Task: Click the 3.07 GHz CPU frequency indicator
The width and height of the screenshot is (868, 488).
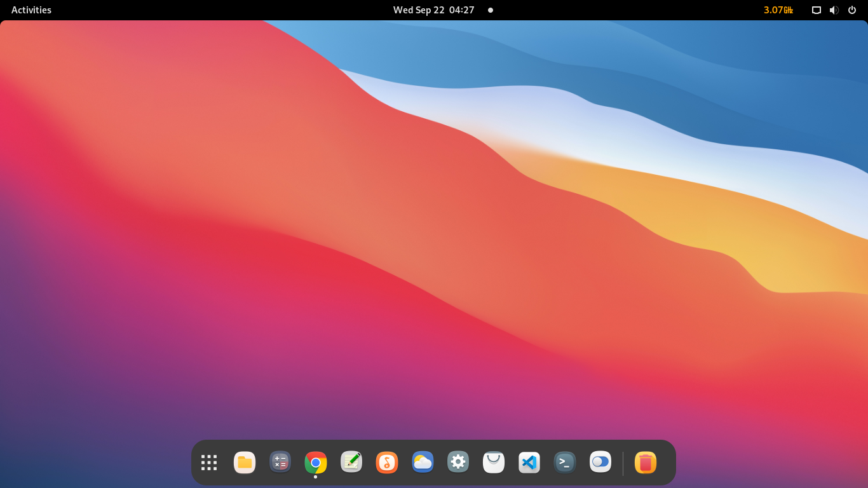Action: point(778,10)
